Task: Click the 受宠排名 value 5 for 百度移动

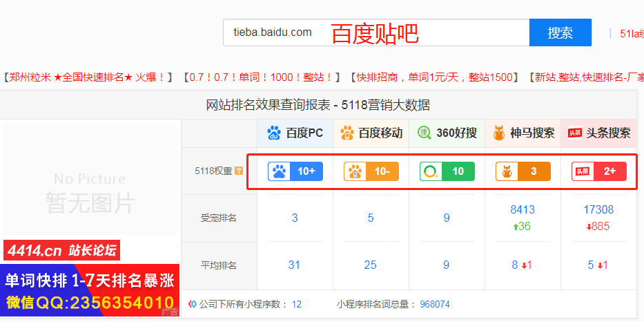Action: [x=371, y=218]
